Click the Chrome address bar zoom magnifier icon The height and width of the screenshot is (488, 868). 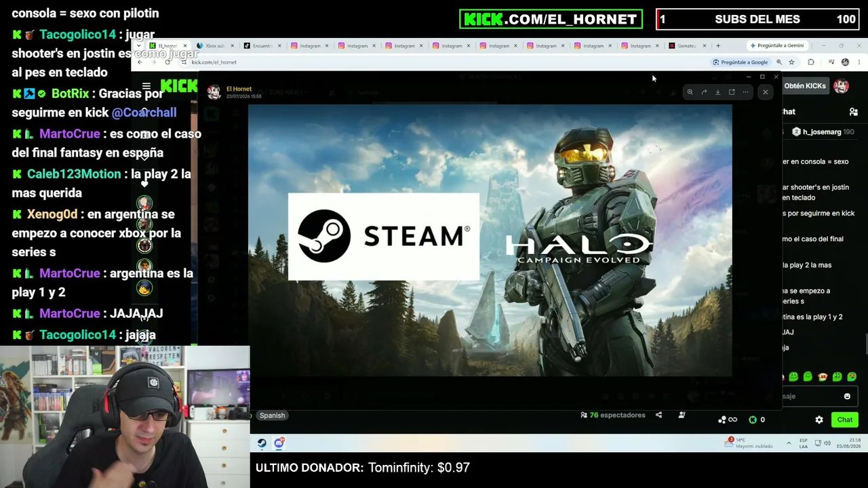779,62
